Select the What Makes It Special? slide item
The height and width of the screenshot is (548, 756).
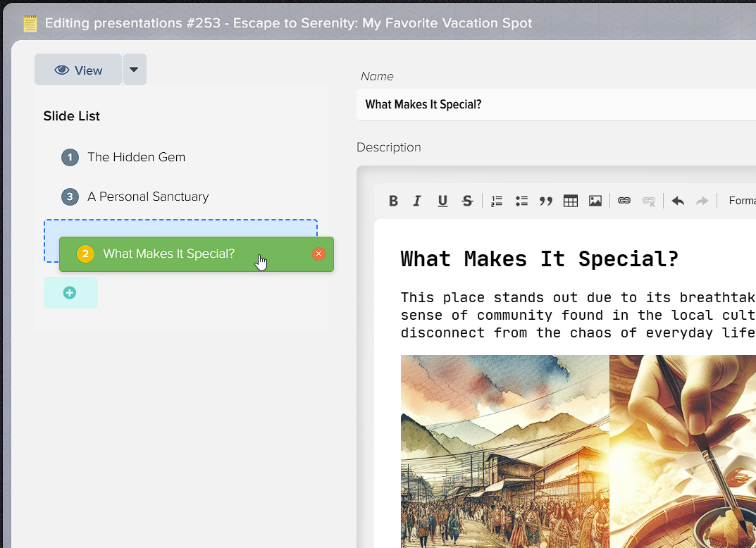(197, 254)
